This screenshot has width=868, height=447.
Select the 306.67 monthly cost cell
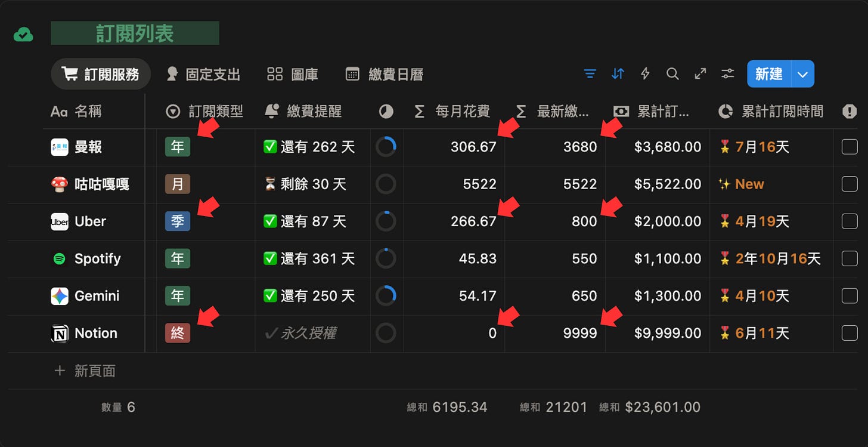coord(454,147)
